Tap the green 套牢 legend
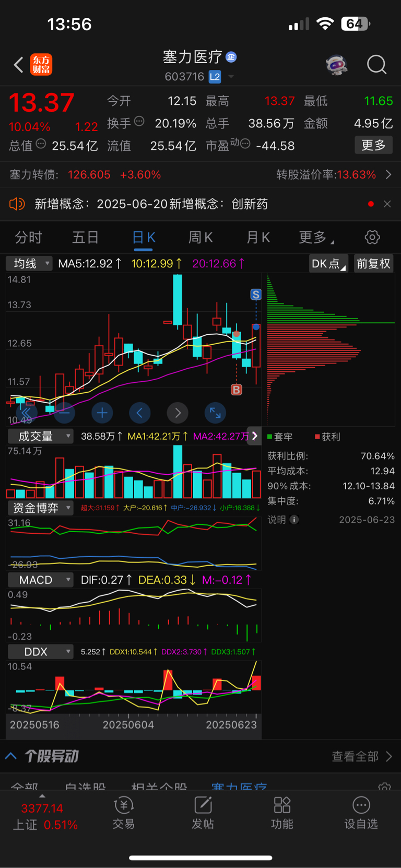 [x=280, y=437]
